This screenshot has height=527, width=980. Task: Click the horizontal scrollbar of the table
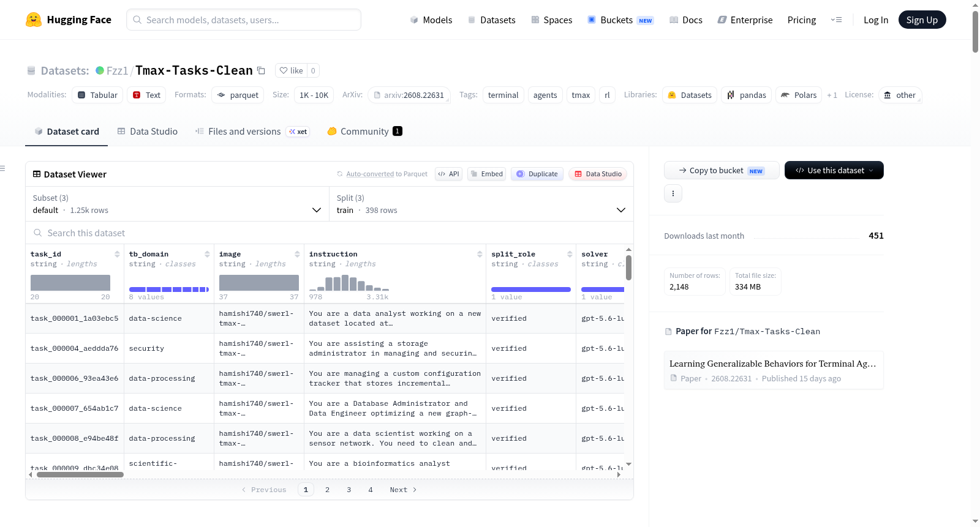80,474
